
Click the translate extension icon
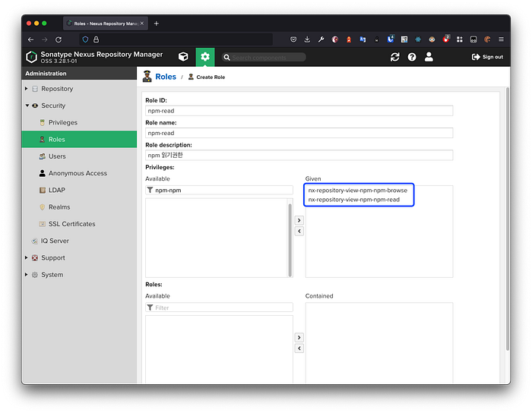click(363, 39)
